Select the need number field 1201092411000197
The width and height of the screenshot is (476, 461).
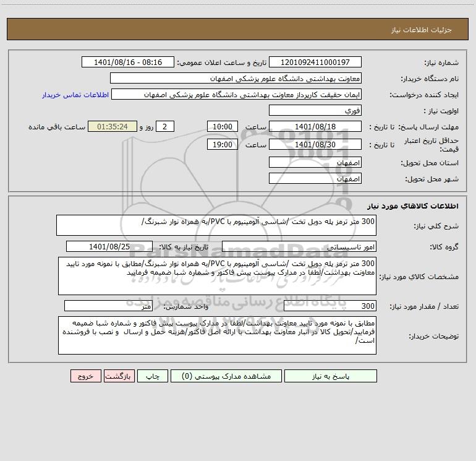[x=315, y=62]
